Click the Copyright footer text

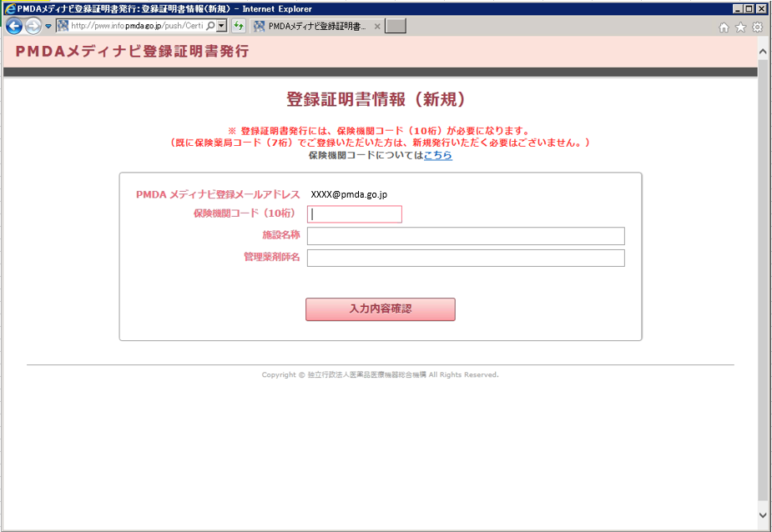point(380,375)
